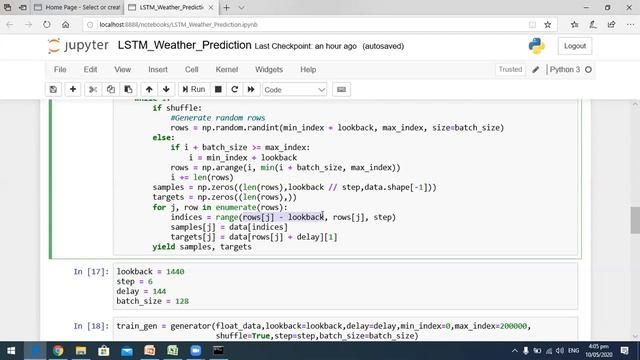Click the address bar URL
Screen dimensions: 640x360
click(178, 24)
